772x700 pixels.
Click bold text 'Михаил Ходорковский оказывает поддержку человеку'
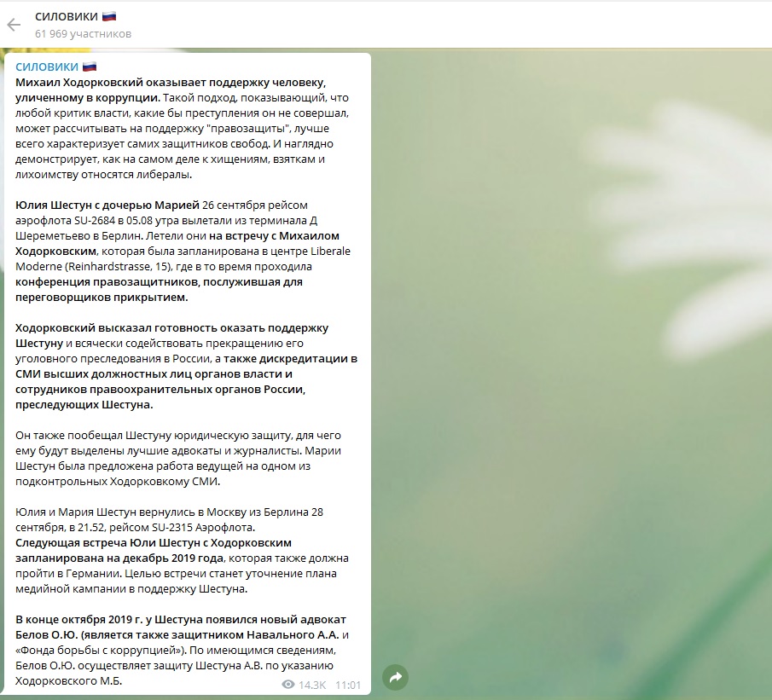(x=171, y=82)
